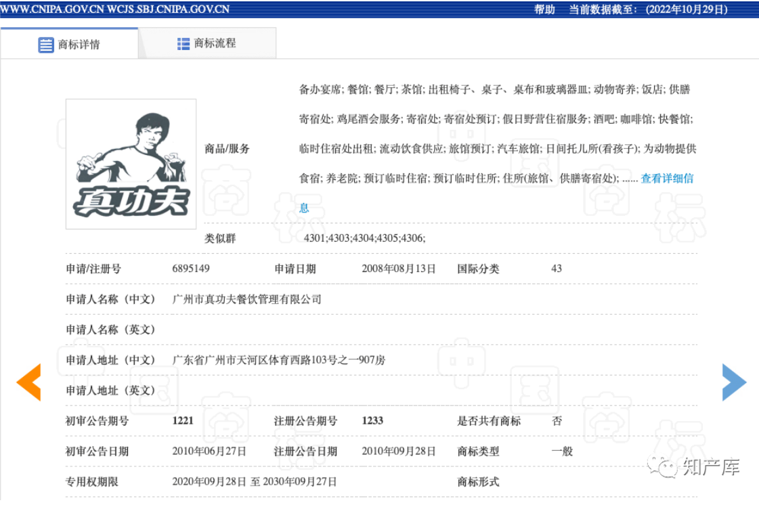
Task: Go to previous trademark with orange arrow
Action: click(29, 382)
